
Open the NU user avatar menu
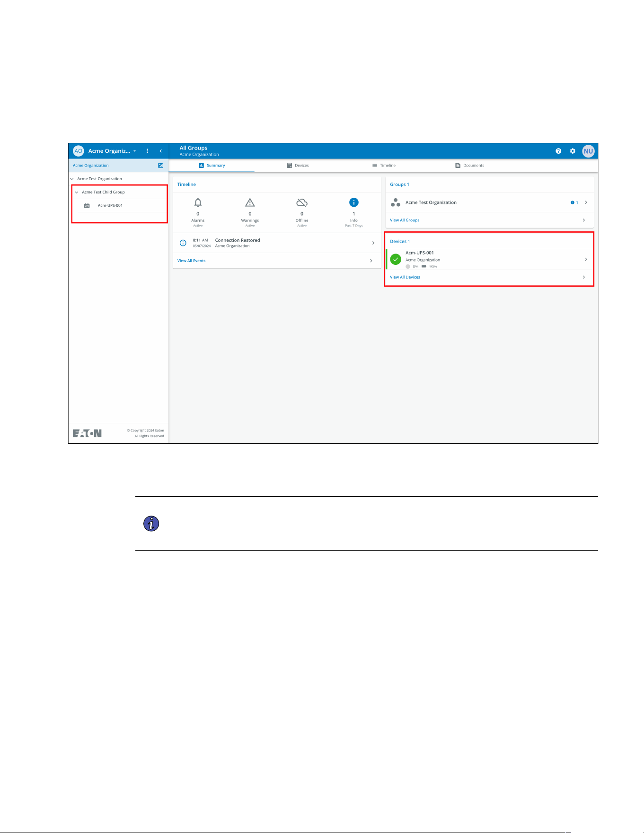[588, 151]
